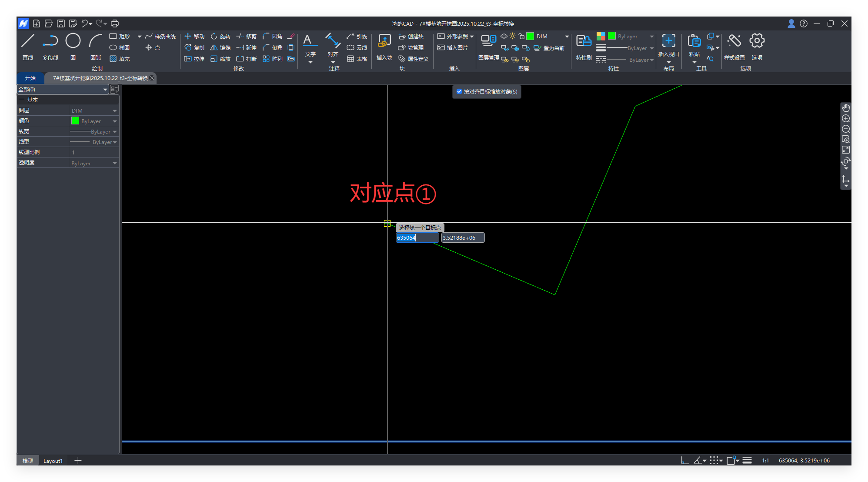The height and width of the screenshot is (482, 868).
Task: Click the Arc (圆弧) tool icon
Action: pos(95,41)
